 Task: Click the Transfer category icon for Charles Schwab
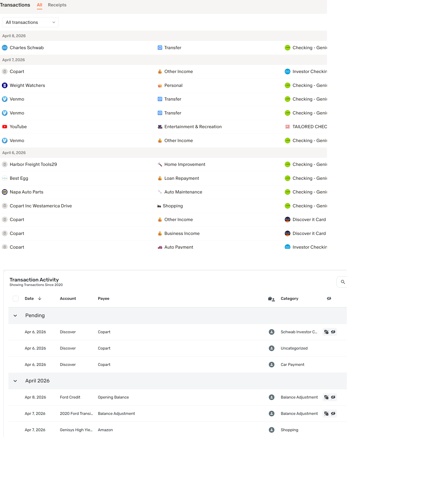click(x=160, y=47)
